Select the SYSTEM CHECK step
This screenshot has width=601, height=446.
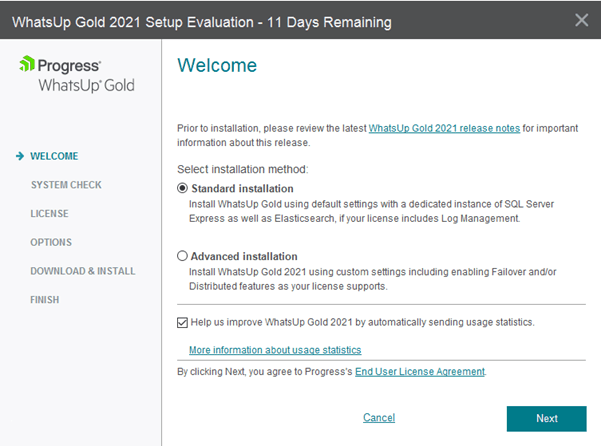pos(66,185)
